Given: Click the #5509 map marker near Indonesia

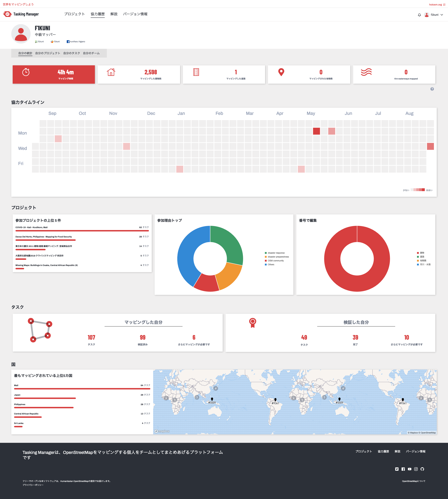Looking at the screenshot, I should (212, 399).
